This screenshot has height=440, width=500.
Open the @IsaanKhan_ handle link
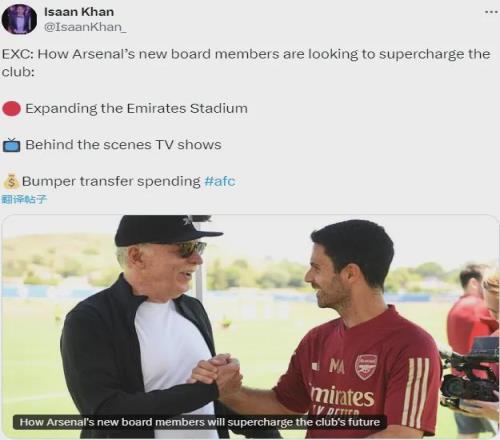[x=85, y=27]
